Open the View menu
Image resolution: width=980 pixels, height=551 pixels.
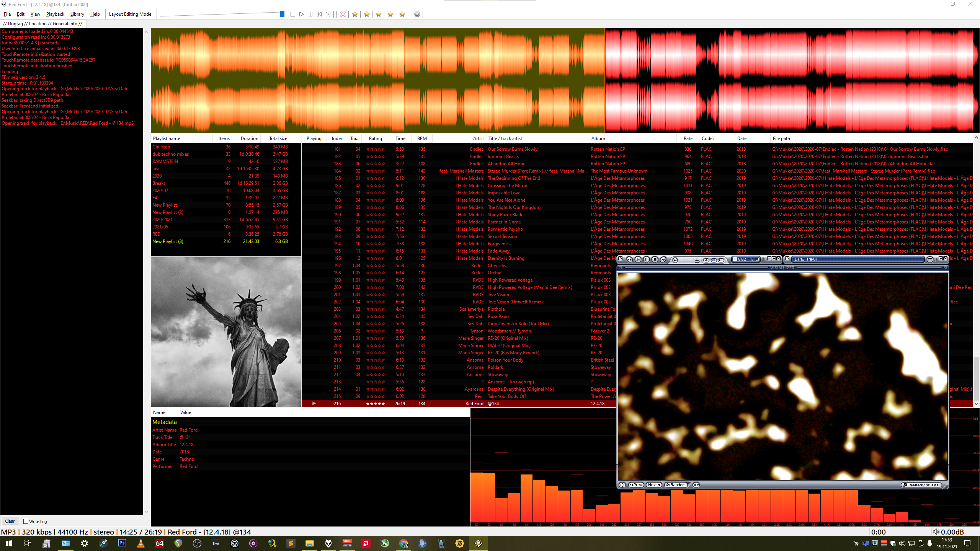[x=35, y=14]
